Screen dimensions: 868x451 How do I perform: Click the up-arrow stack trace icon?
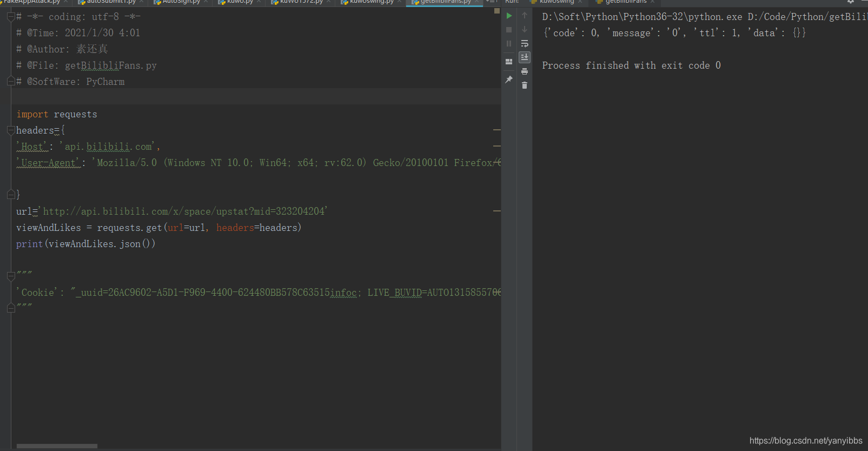[x=525, y=16]
